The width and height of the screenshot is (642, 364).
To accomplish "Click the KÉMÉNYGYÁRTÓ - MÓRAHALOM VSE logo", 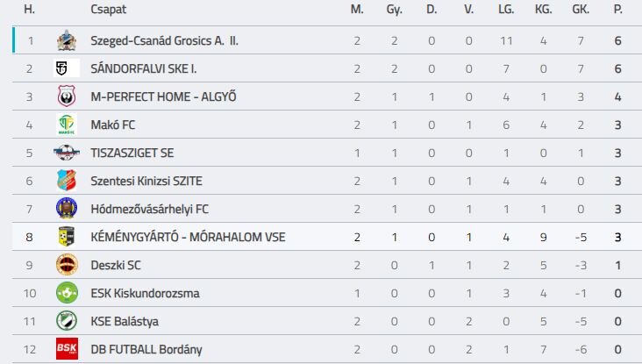I will pyautogui.click(x=67, y=237).
